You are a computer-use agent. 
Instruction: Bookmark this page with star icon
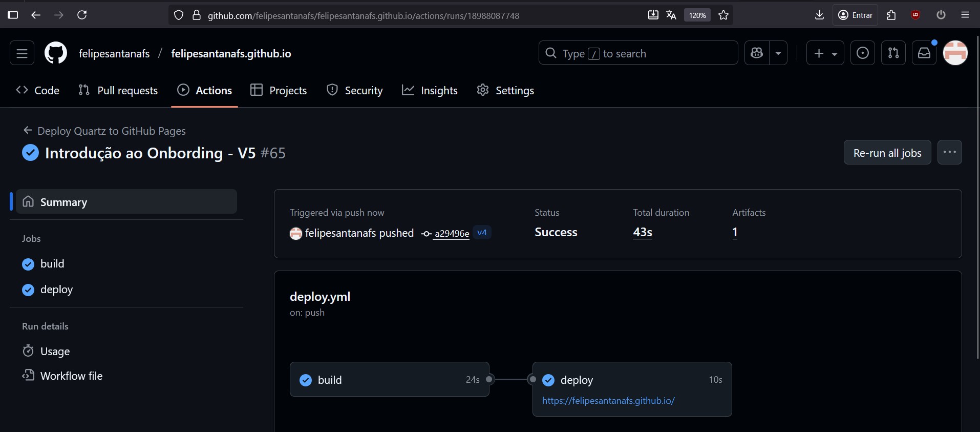point(723,15)
